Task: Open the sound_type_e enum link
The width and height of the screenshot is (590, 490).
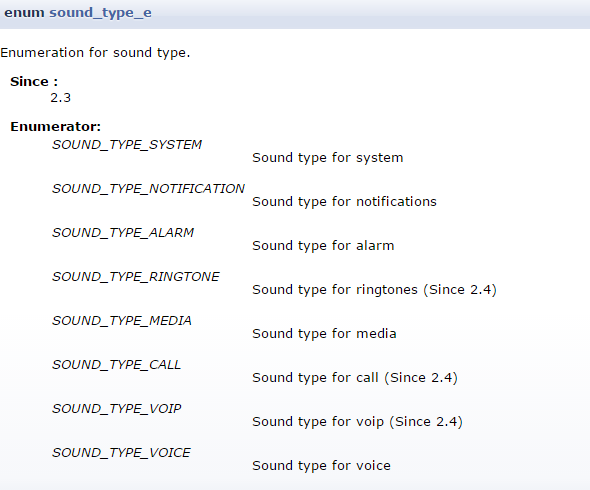Action: click(x=100, y=13)
